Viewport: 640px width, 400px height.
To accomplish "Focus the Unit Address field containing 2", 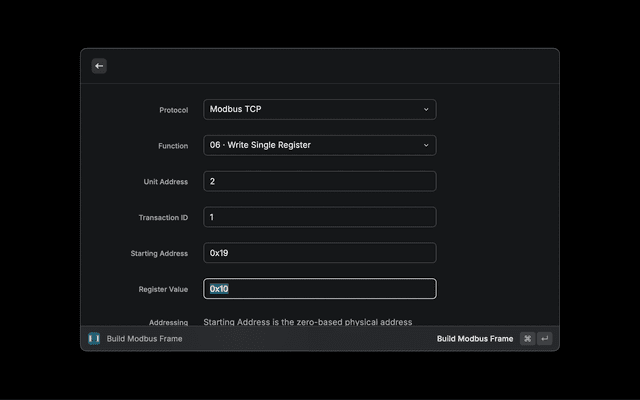I will click(320, 181).
